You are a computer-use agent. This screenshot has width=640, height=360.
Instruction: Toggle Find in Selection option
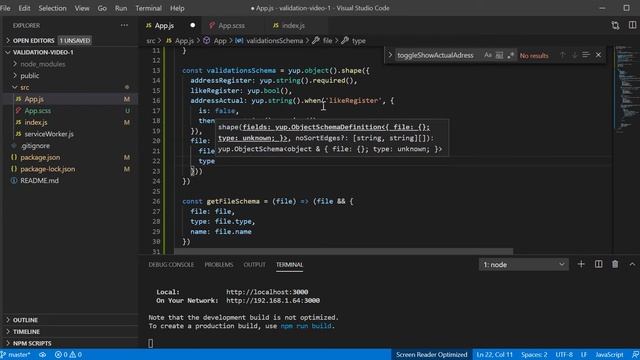point(586,55)
